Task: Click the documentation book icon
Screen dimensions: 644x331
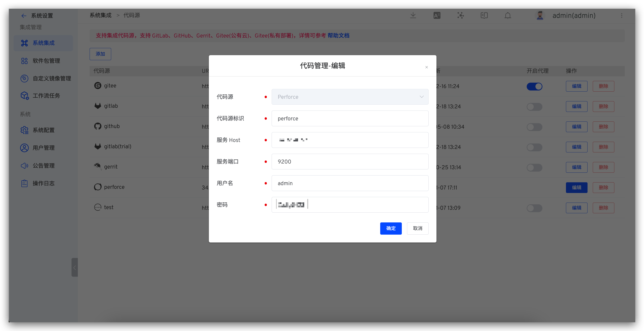Action: (x=484, y=15)
